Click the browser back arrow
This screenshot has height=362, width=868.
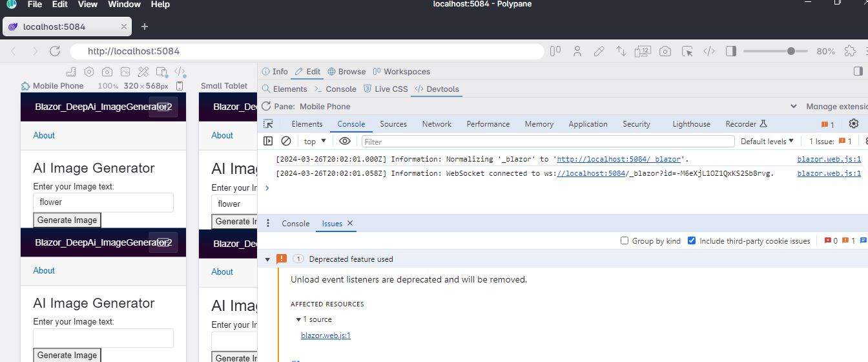click(14, 51)
